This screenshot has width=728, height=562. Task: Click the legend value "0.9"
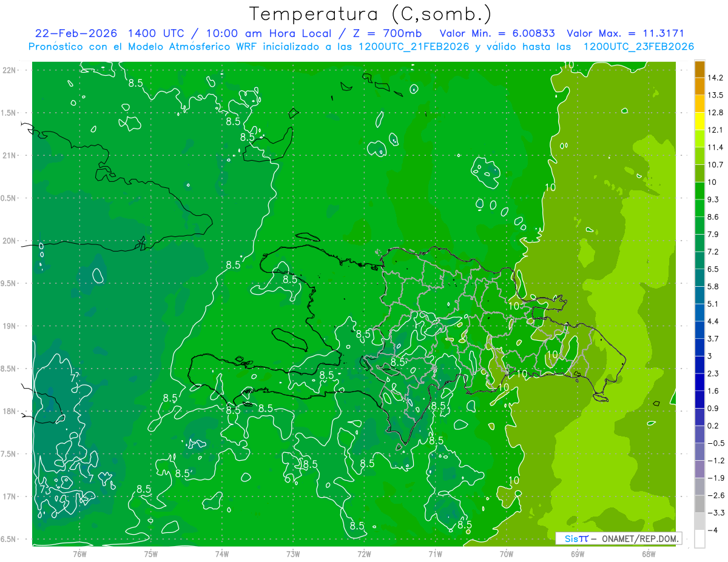pyautogui.click(x=713, y=408)
